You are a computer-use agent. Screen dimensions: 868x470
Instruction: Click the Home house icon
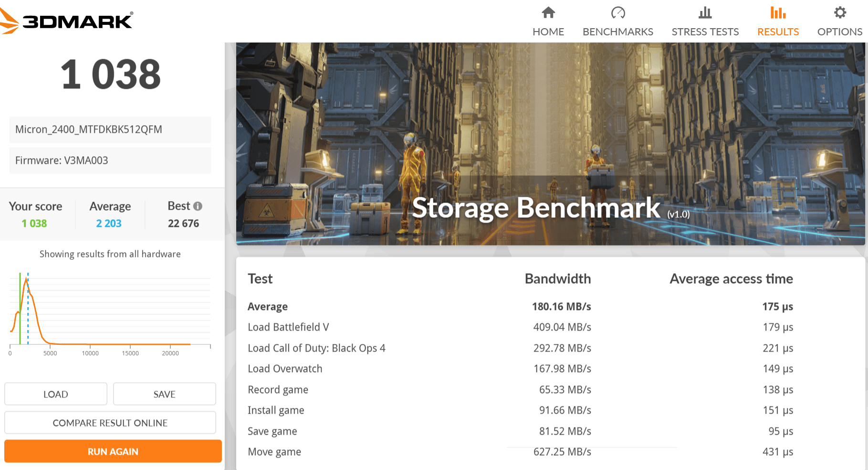click(x=548, y=12)
